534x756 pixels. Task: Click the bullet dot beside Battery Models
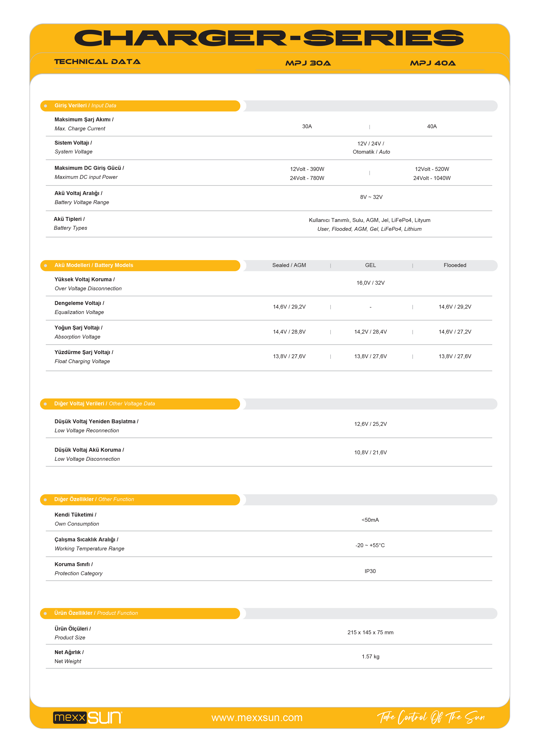pos(45,266)
